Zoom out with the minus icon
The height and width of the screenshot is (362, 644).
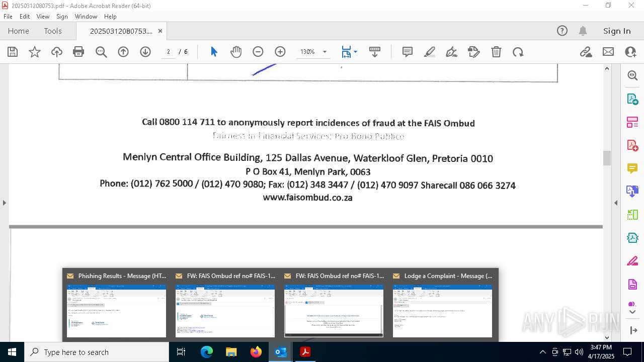pyautogui.click(x=258, y=52)
